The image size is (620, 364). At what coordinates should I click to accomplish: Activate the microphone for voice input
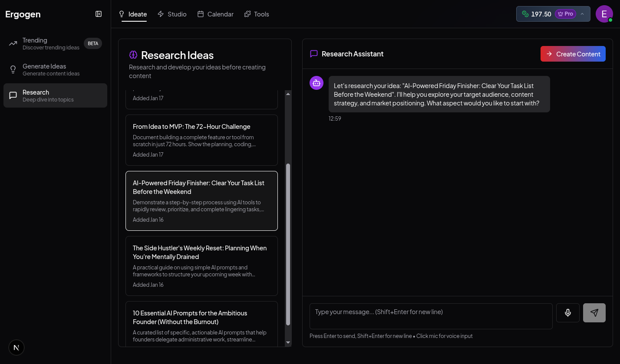pyautogui.click(x=567, y=312)
